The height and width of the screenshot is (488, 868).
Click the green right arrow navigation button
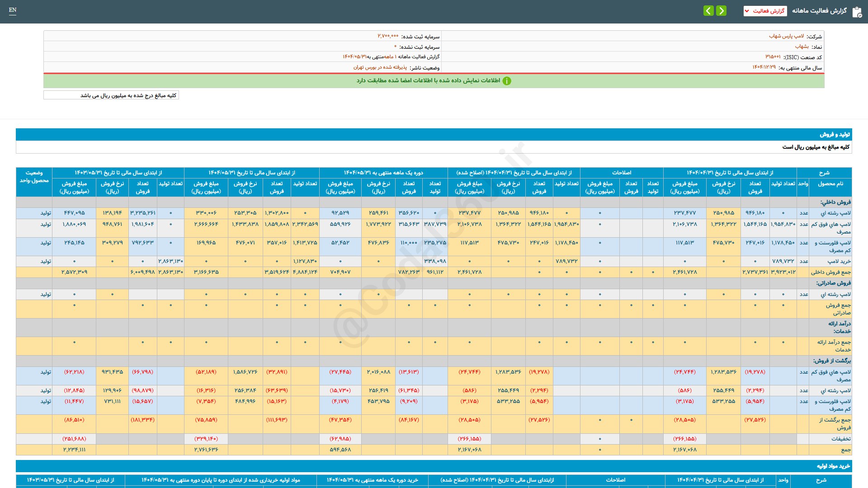coord(721,10)
